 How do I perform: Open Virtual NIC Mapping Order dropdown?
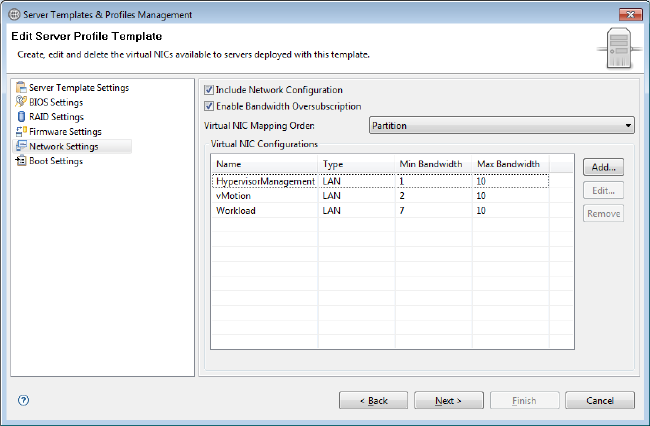(x=502, y=126)
